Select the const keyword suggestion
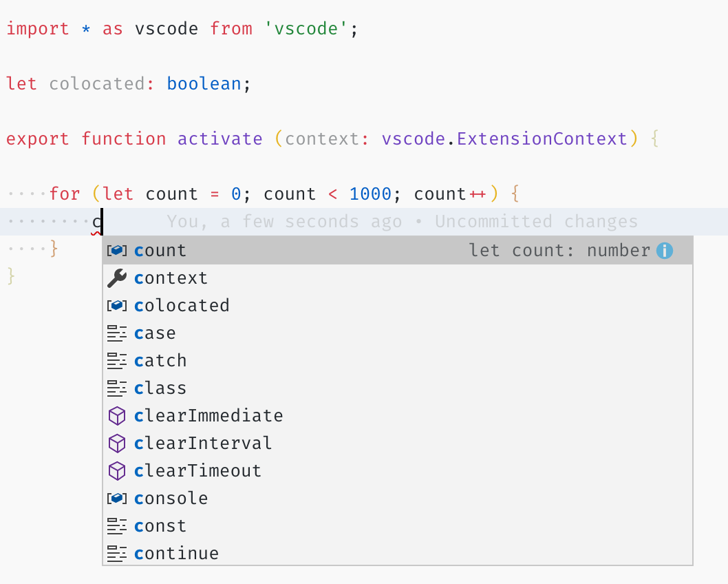The image size is (728, 584). tap(160, 526)
